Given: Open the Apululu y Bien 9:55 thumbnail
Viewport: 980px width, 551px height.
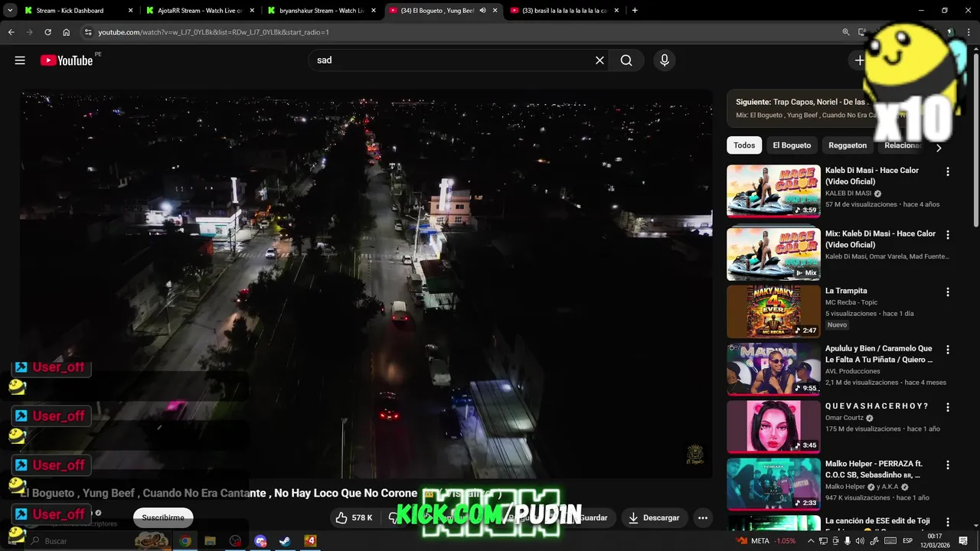Looking at the screenshot, I should pos(773,369).
